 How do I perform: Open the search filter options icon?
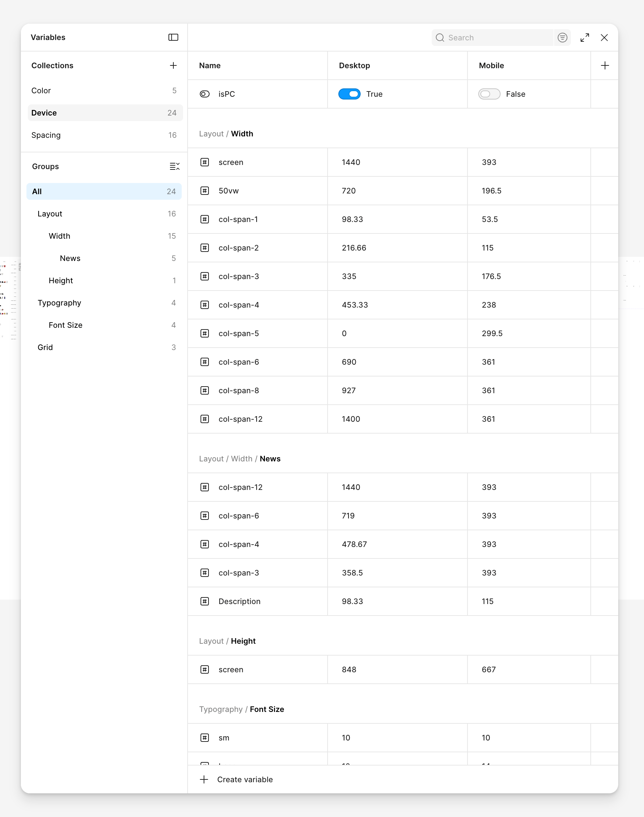pyautogui.click(x=562, y=38)
